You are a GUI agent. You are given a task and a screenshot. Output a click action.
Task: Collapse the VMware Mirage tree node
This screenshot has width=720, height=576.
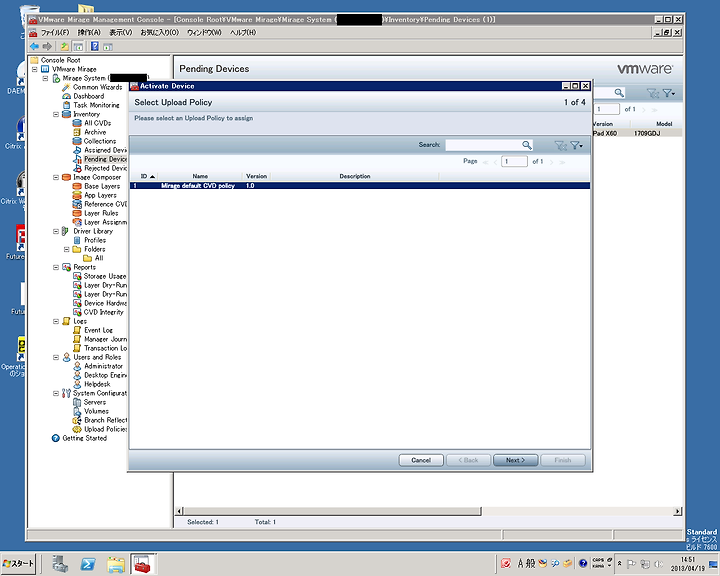34,69
